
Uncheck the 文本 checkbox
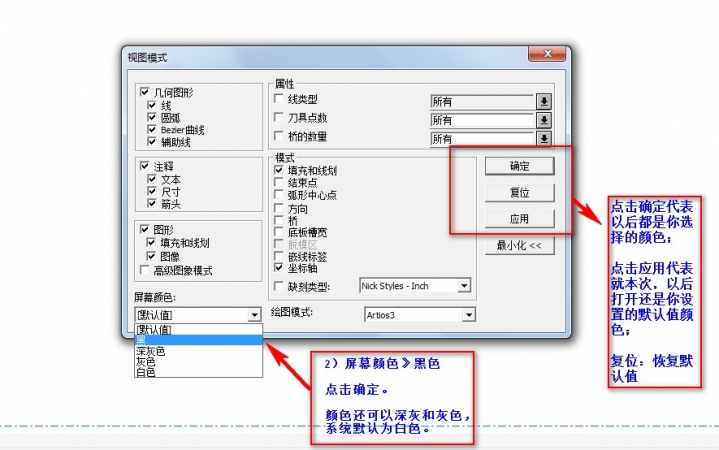(x=152, y=179)
